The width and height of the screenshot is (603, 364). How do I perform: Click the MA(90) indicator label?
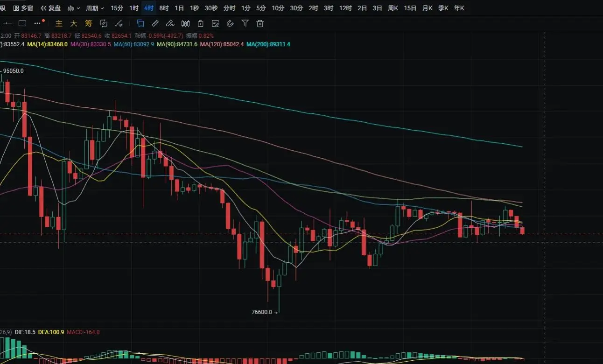[177, 44]
